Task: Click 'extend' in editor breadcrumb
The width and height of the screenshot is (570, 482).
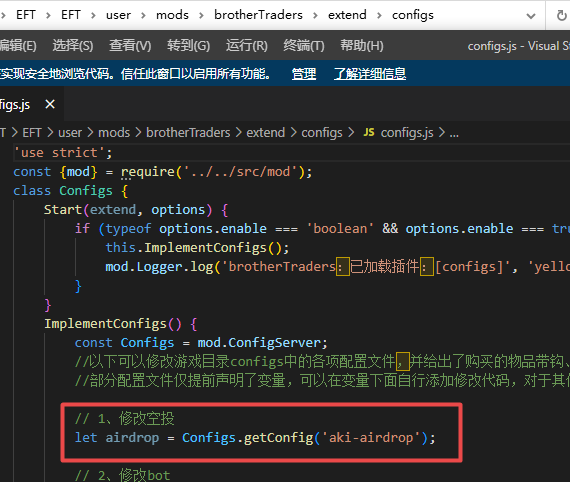Action: [265, 133]
